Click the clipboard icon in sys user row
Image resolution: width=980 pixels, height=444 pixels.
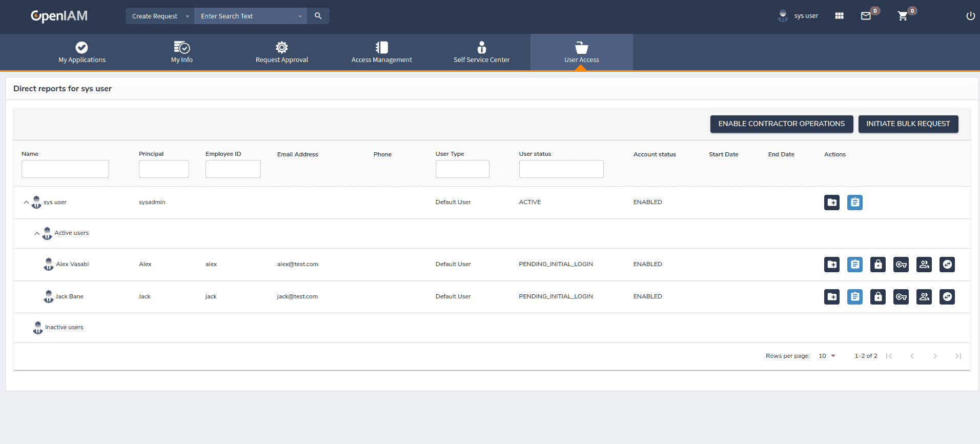coord(854,203)
